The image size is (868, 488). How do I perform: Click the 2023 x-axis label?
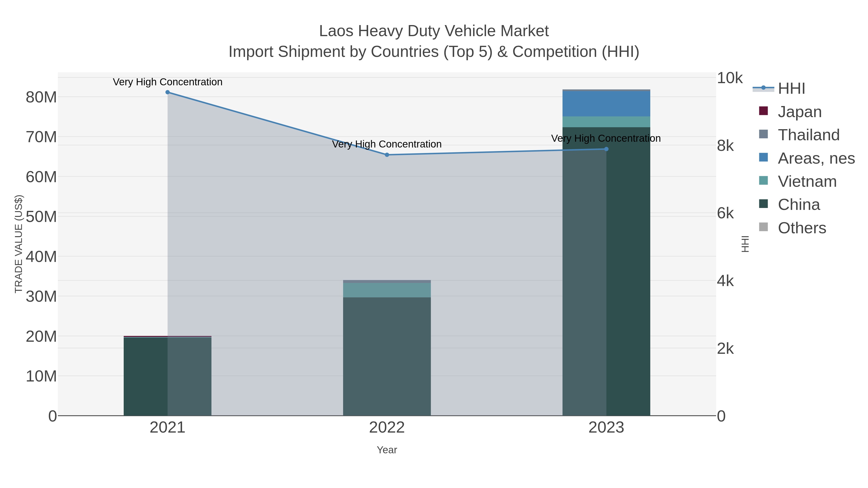click(606, 428)
